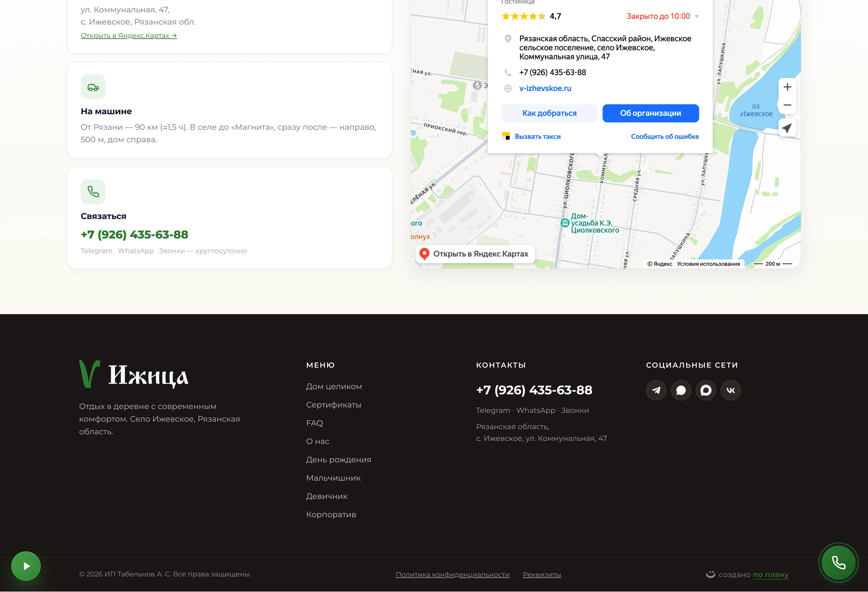
Task: Click the Социальные сети heading
Action: (x=692, y=365)
